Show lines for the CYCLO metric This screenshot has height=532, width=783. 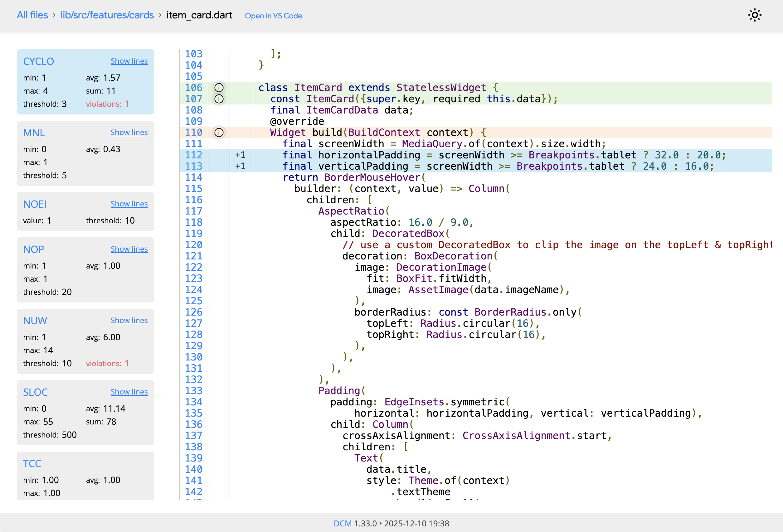click(129, 61)
